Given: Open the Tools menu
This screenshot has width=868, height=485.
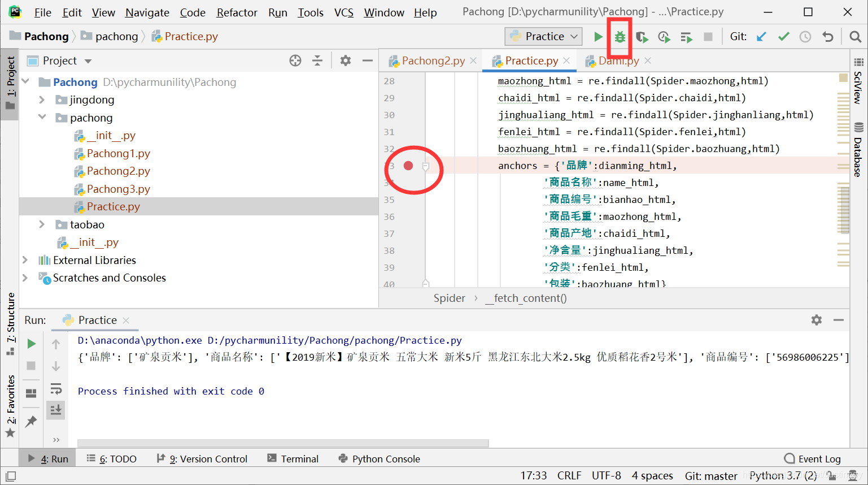Looking at the screenshot, I should click(311, 12).
